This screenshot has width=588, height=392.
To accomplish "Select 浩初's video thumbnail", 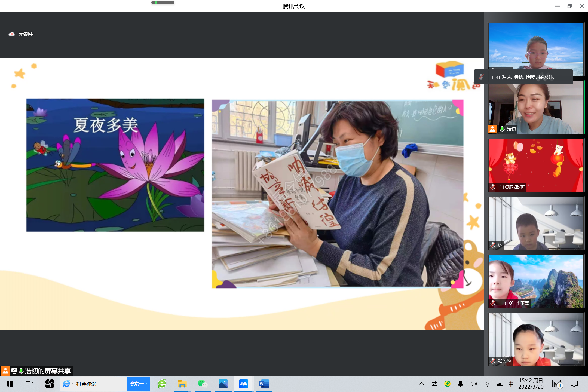I will coord(536,107).
